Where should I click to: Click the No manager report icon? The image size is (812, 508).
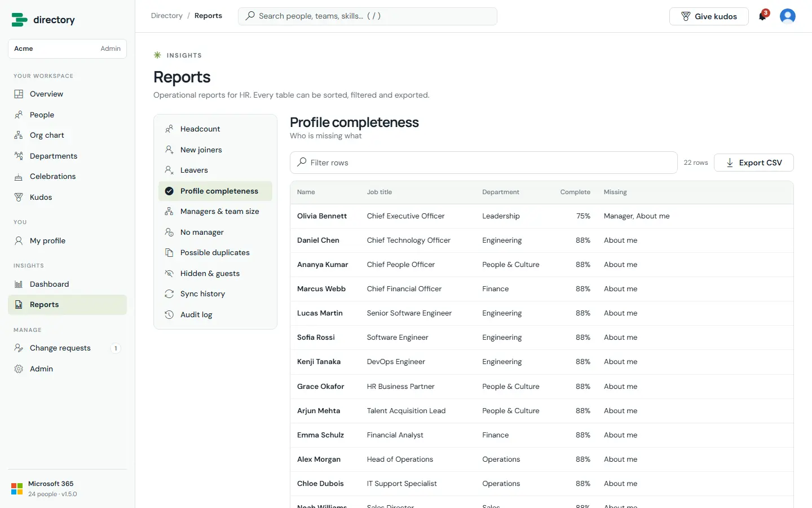pyautogui.click(x=169, y=232)
